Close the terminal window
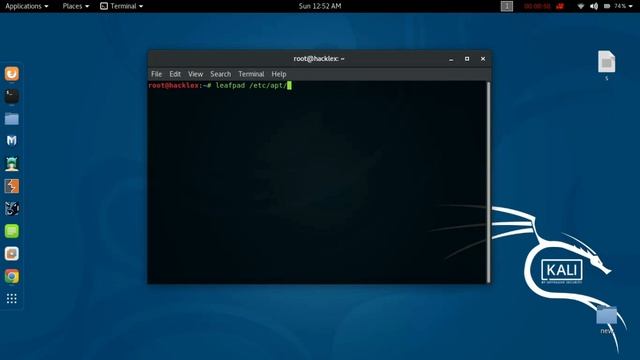The image size is (640, 360). [x=483, y=59]
